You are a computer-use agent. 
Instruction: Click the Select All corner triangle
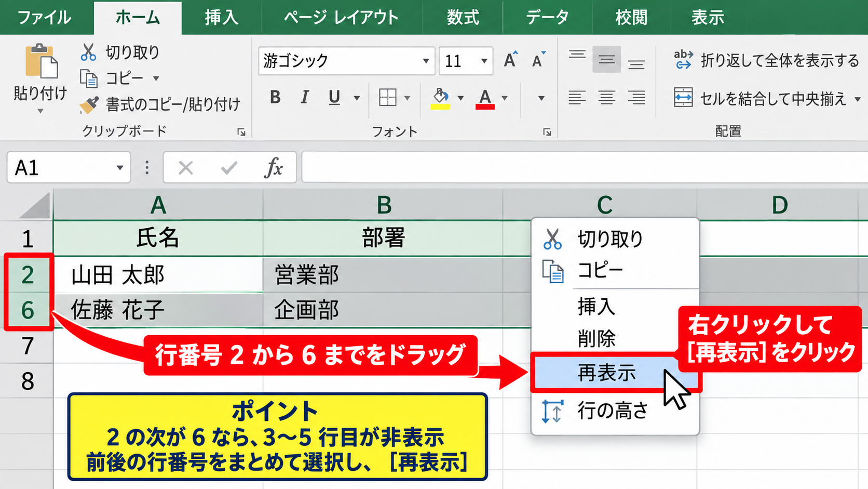coord(35,205)
